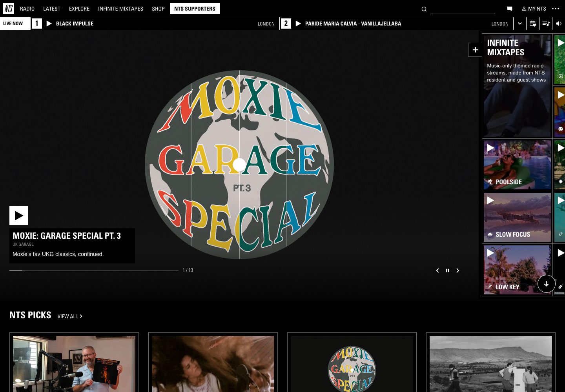The image size is (565, 392).
Task: Select the Slow Focus lotus icon
Action: (x=490, y=234)
